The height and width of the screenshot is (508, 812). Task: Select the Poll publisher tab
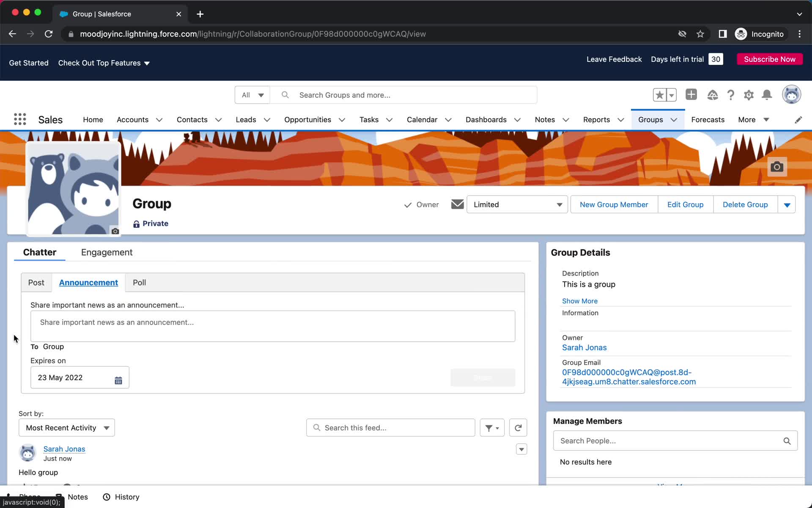click(x=139, y=282)
